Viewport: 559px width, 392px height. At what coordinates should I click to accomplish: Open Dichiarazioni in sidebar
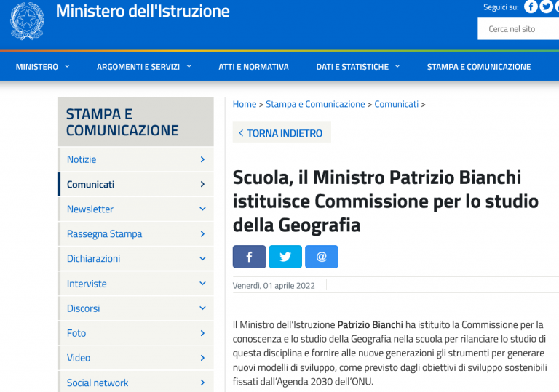click(x=93, y=258)
